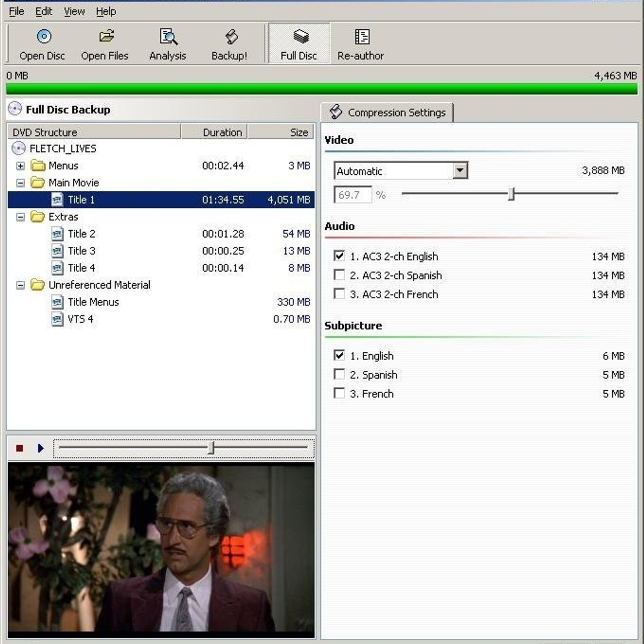Toggle French subpicture checkbox
644x644 pixels.
tap(339, 393)
